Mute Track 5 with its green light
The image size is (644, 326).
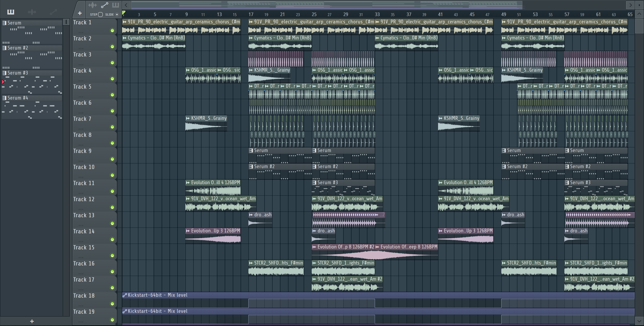click(112, 95)
